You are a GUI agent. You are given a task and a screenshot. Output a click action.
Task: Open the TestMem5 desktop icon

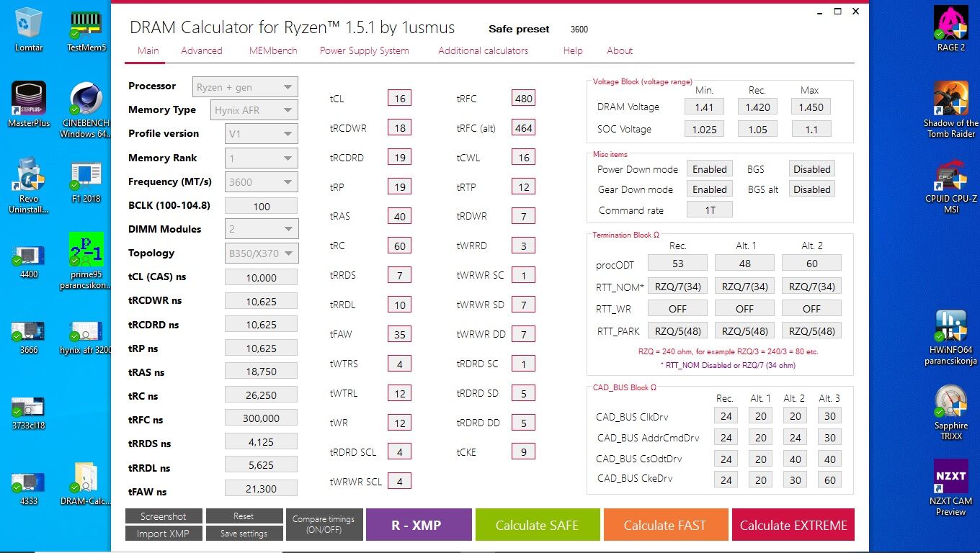86,30
